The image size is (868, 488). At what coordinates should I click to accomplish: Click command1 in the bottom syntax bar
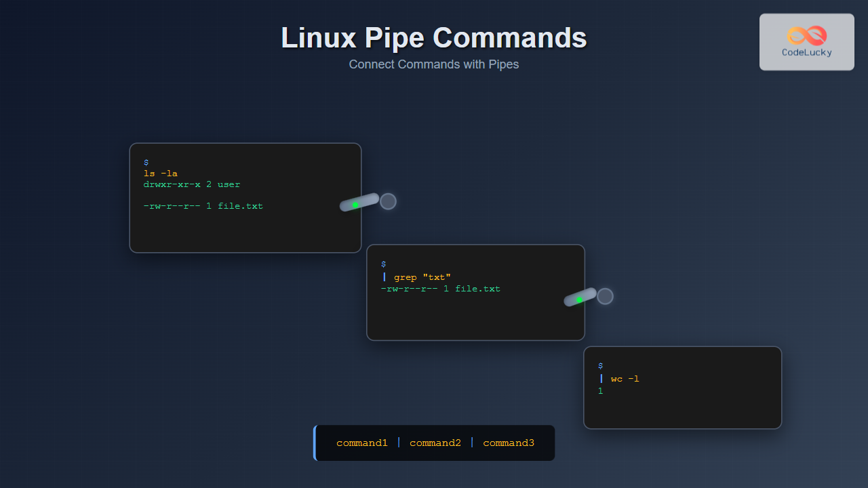coord(361,443)
